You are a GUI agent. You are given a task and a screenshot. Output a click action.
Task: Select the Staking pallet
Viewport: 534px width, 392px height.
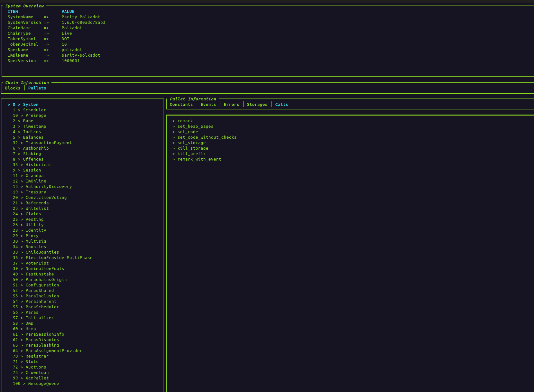coord(27,154)
